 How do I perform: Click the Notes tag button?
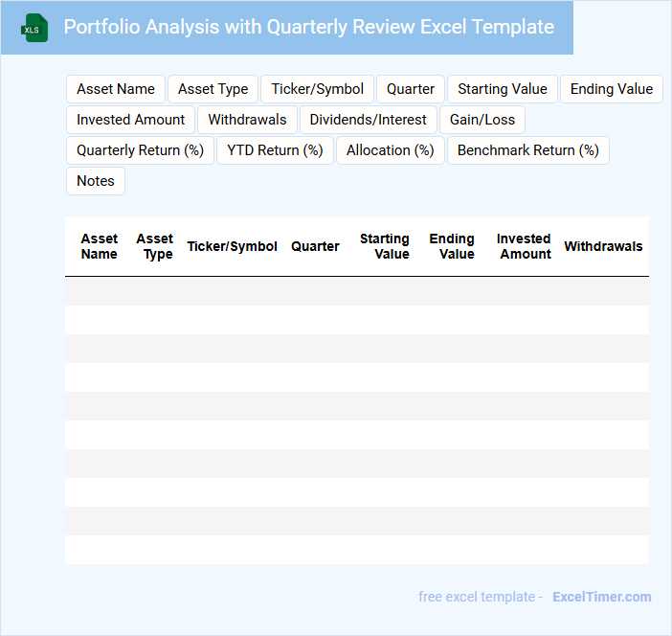coord(96,181)
